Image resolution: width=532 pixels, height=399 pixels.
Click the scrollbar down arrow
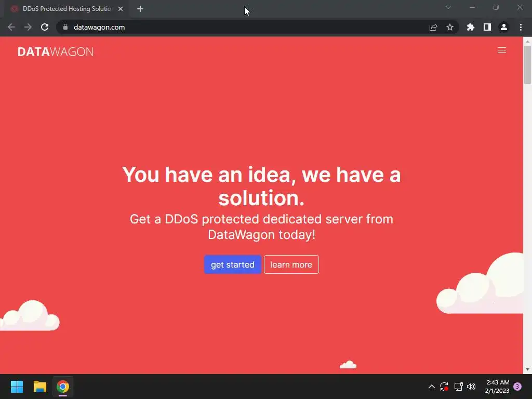527,369
